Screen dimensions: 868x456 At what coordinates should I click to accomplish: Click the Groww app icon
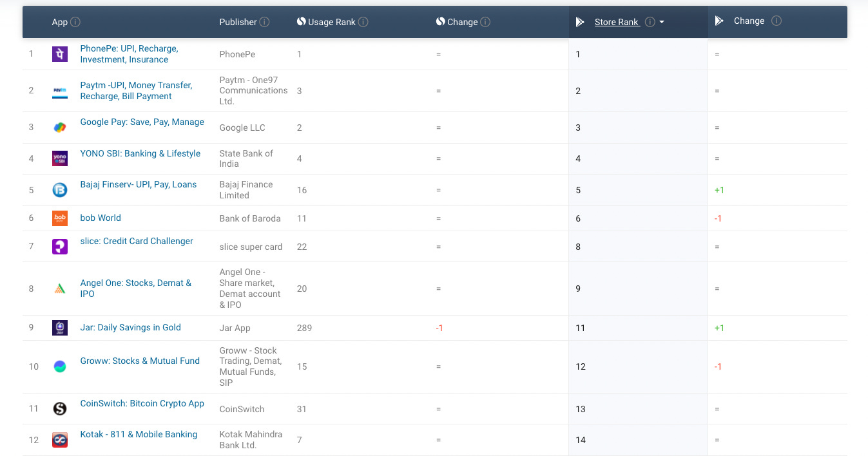60,366
